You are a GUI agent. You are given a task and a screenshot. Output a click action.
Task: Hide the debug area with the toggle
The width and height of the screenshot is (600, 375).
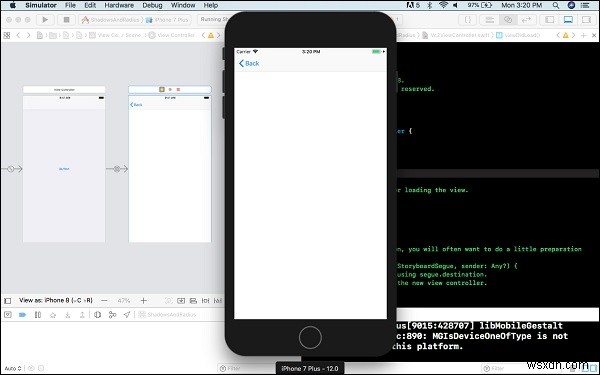pos(8,315)
